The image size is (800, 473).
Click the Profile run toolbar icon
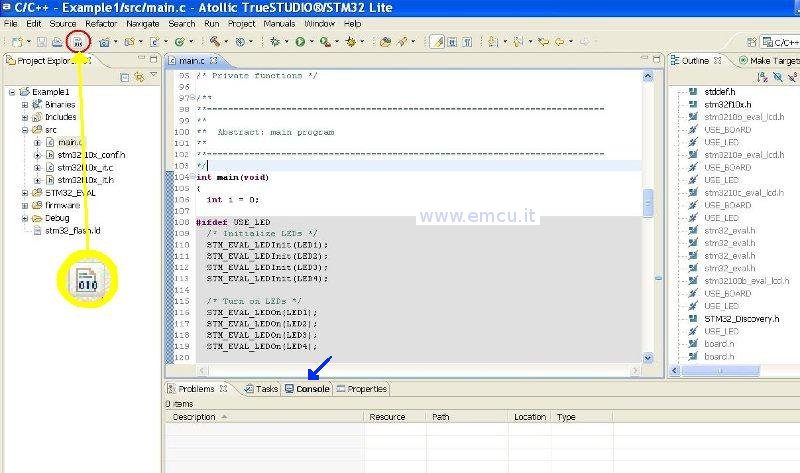tap(325, 42)
